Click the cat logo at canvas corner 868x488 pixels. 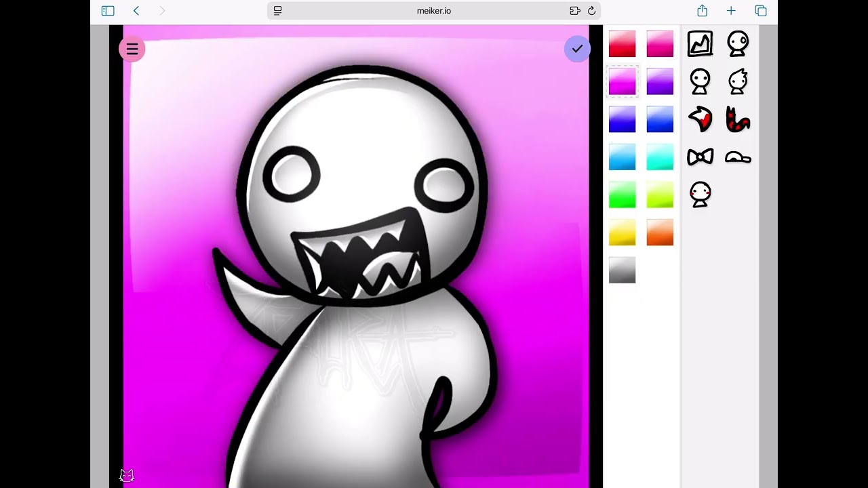point(127,476)
